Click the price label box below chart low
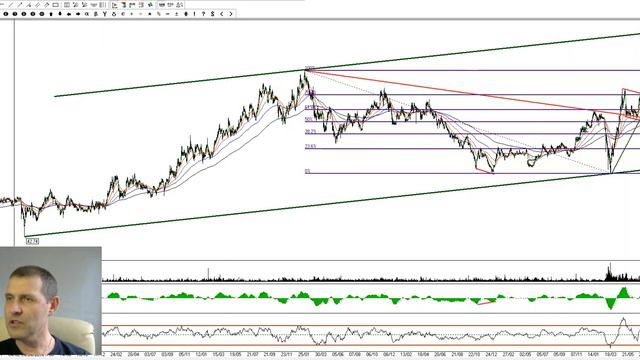The image size is (640, 360). [x=32, y=241]
